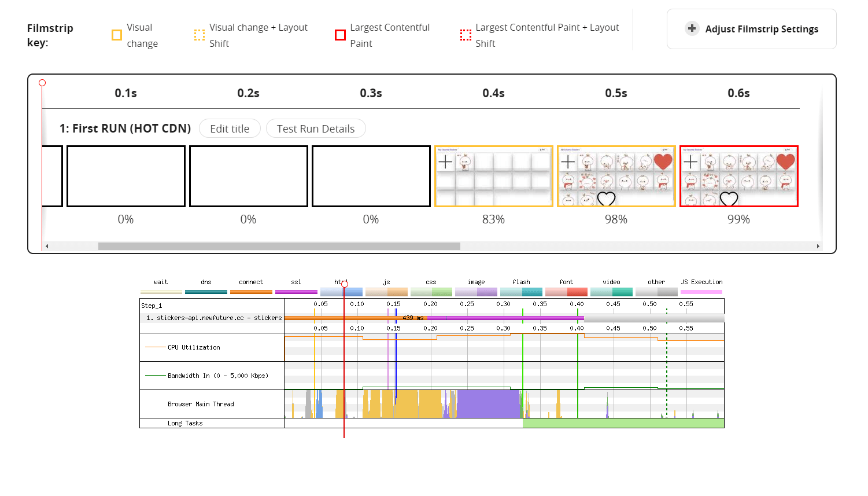
Task: Open the 99% Largest Contentful Paint frame
Action: click(x=739, y=176)
